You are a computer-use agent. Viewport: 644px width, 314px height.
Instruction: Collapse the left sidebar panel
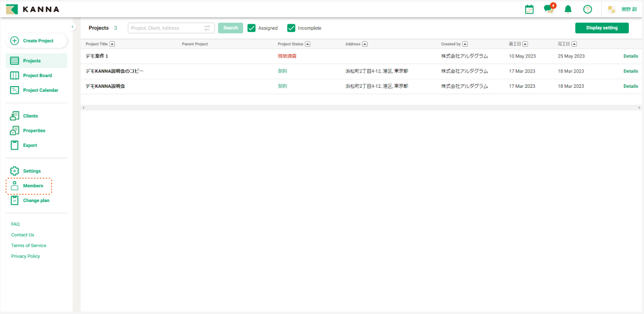(x=73, y=26)
